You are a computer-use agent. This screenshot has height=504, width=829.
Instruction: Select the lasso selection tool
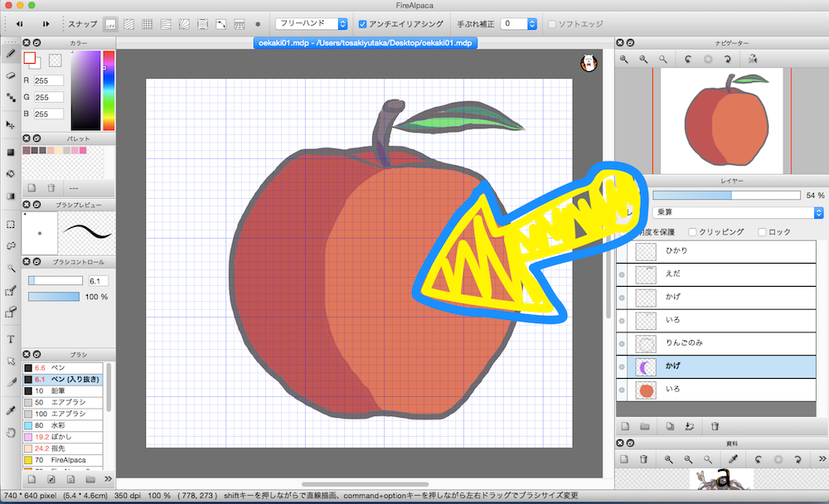[x=11, y=246]
